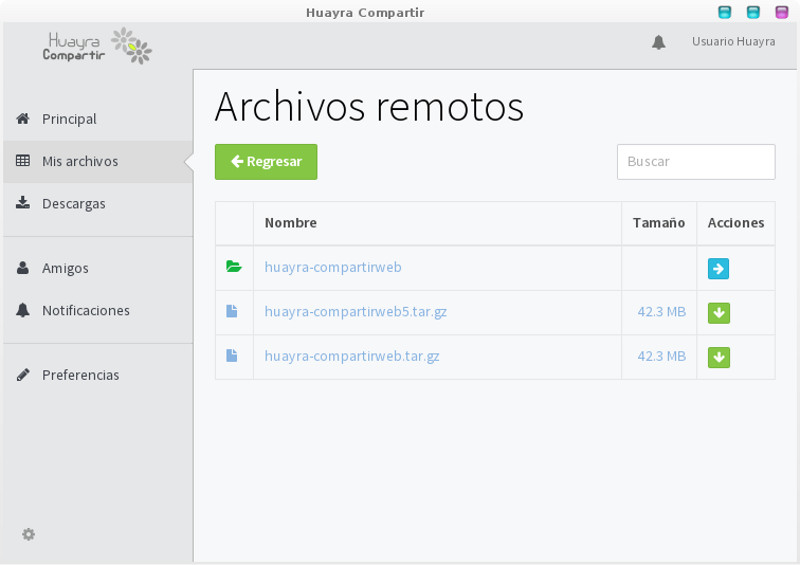This screenshot has height=565, width=800.
Task: Open the huayra-compartirweb folder link
Action: 333,267
